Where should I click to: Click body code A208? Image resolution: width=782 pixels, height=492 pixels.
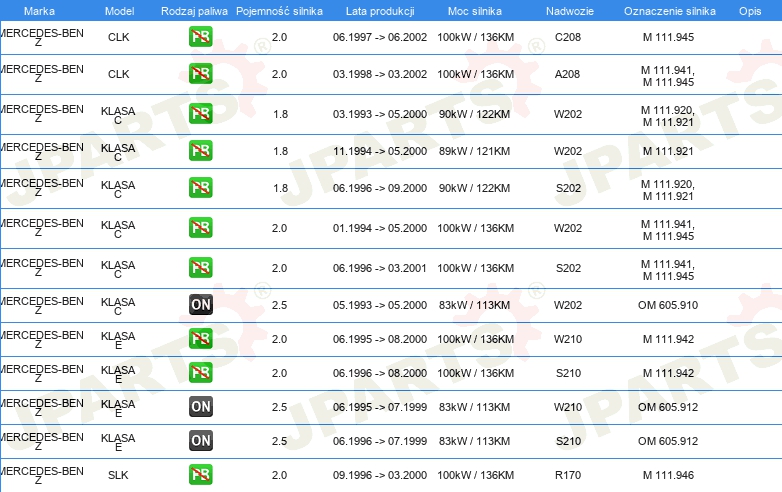point(568,74)
